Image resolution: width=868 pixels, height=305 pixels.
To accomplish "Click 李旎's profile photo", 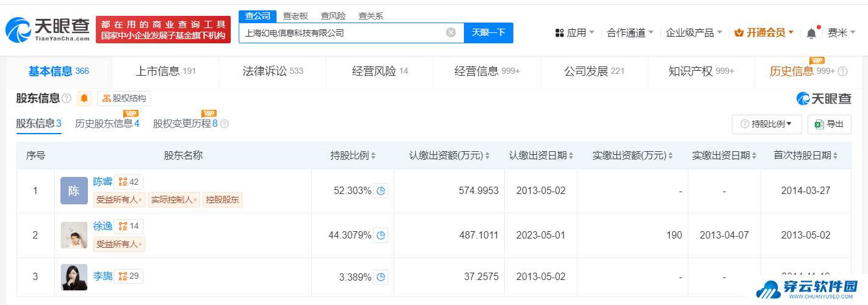I will coord(74,277).
